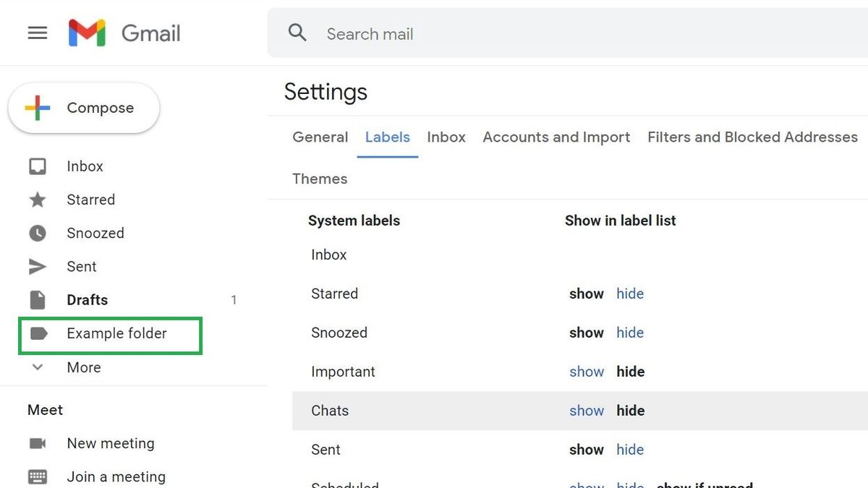This screenshot has height=488, width=868.
Task: Show the Important label in the label list
Action: point(587,372)
